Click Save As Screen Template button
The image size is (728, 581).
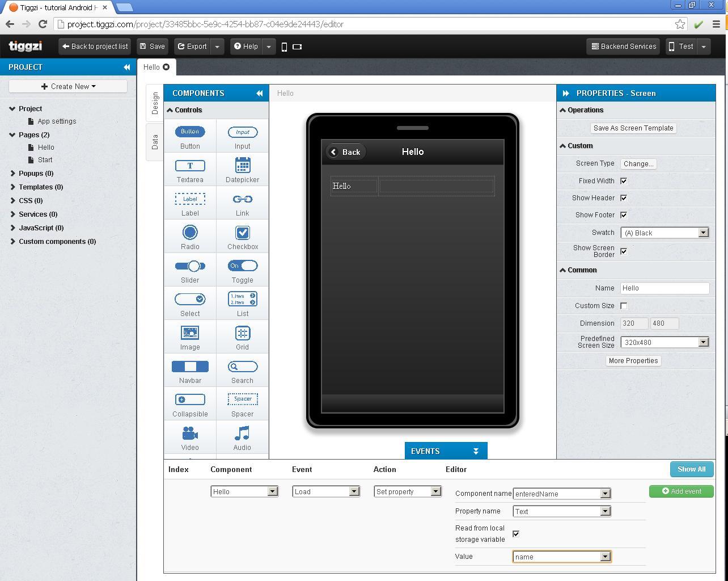click(633, 128)
